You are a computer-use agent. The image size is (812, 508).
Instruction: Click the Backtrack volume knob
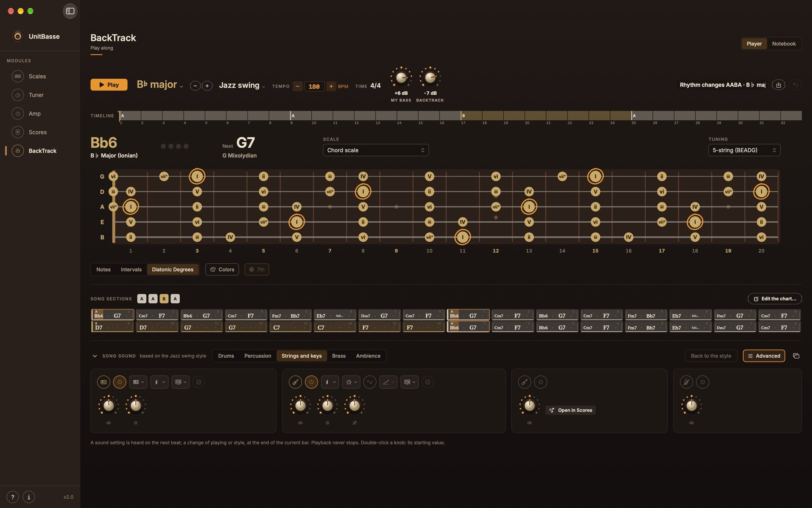click(430, 77)
